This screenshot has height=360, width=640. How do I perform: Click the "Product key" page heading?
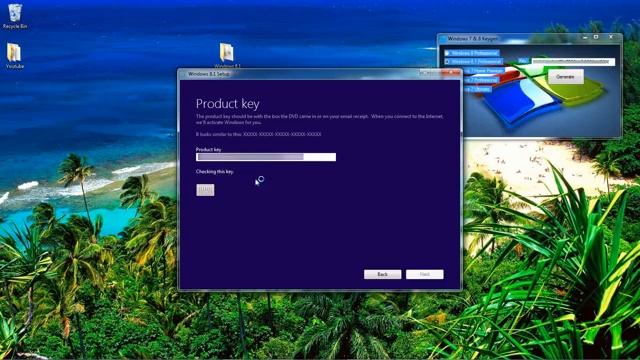coord(227,104)
